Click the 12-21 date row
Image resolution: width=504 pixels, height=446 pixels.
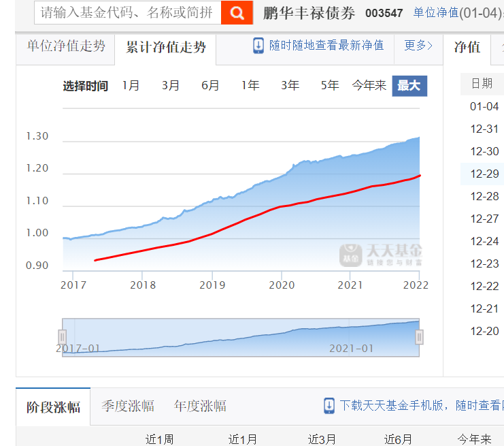coord(484,309)
